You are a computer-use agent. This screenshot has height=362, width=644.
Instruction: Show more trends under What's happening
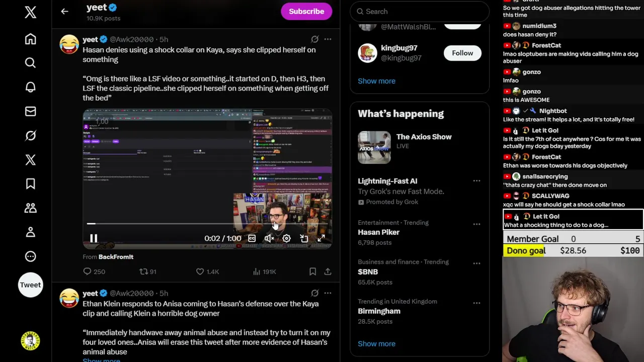click(x=376, y=344)
